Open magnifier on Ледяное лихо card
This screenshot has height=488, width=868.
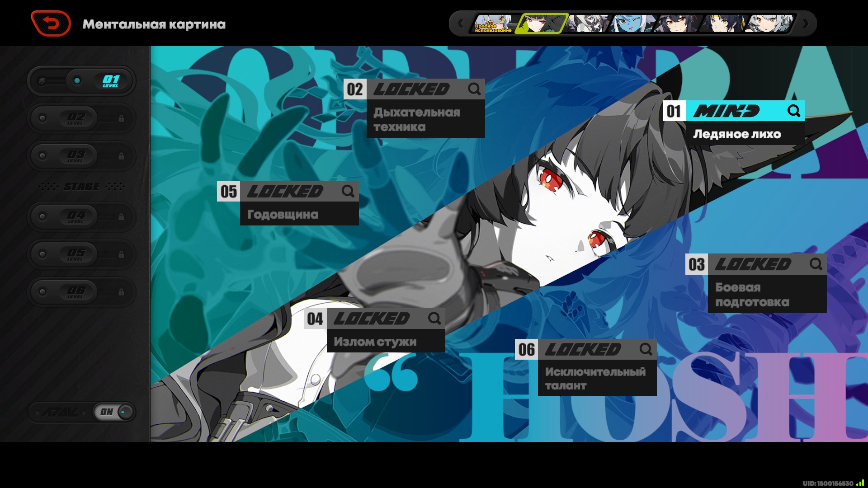click(794, 111)
